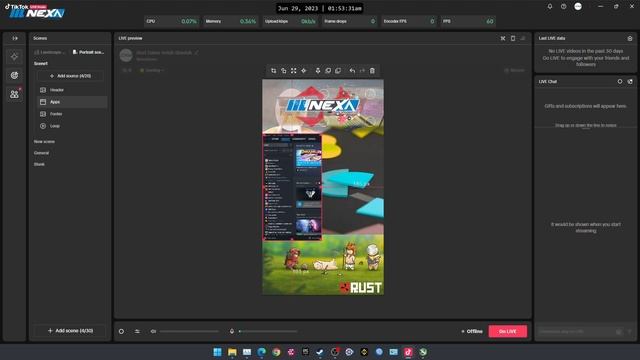640x360 pixels.
Task: Open the General scene
Action: pyautogui.click(x=41, y=153)
